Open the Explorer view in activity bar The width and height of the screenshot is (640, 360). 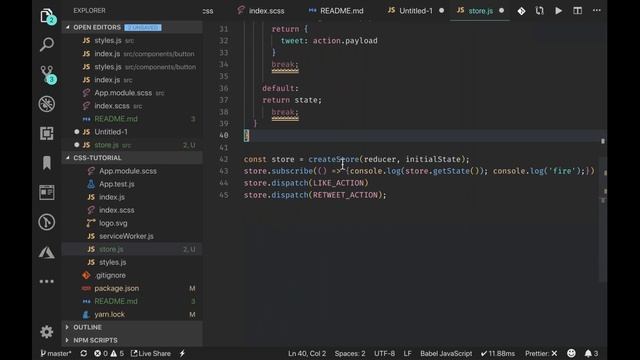[47, 16]
